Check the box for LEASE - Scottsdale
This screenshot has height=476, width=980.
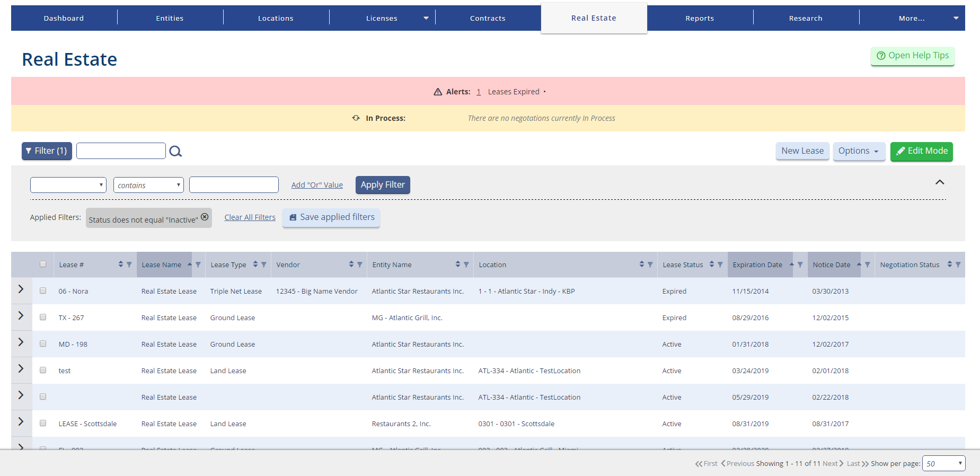point(43,423)
